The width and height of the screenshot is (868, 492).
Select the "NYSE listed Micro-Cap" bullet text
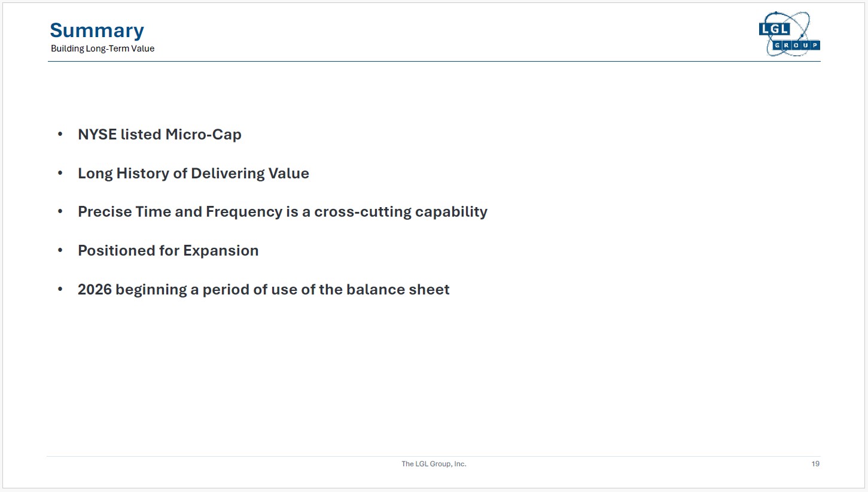point(160,135)
